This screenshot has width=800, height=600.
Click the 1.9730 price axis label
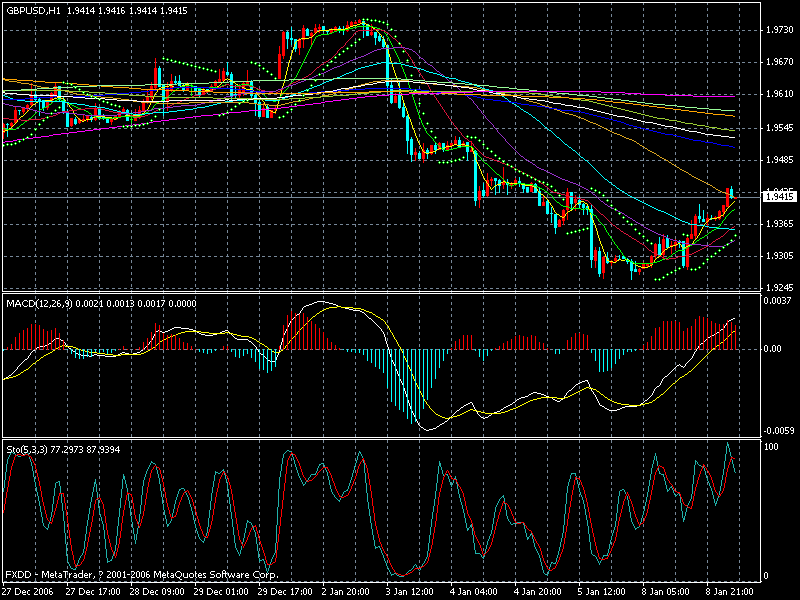778,31
